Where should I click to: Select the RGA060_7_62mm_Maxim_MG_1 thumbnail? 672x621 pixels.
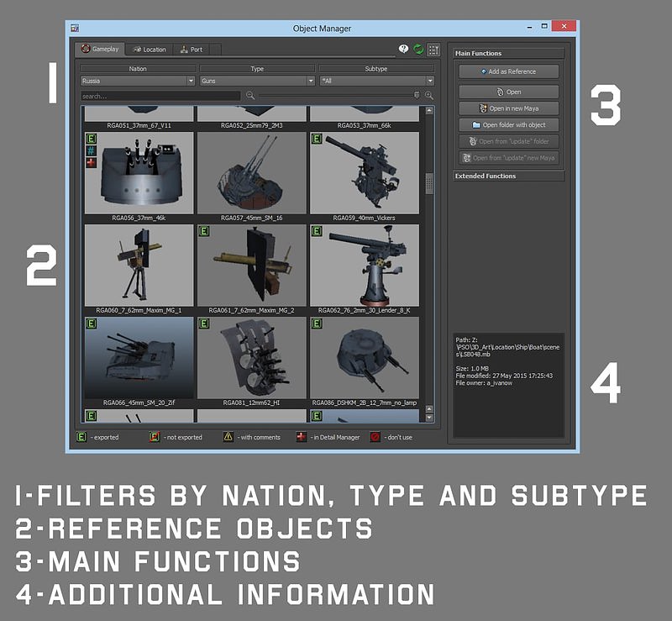(x=139, y=265)
